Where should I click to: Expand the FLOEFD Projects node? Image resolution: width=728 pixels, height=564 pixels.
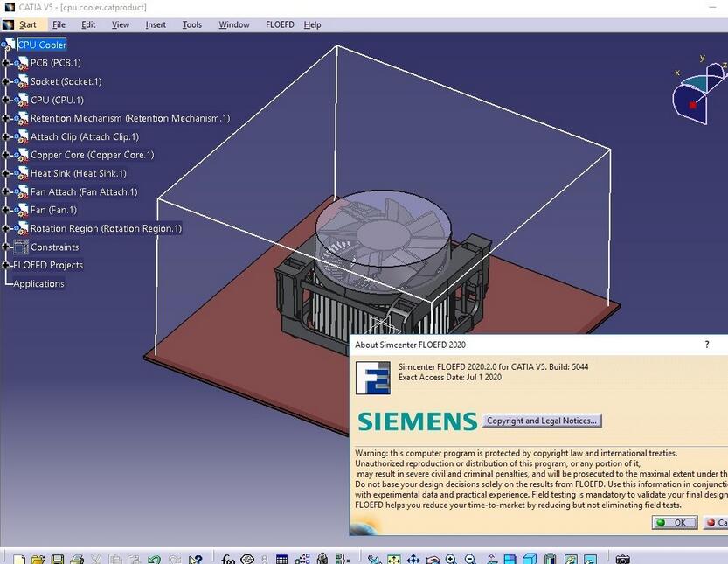(5, 265)
